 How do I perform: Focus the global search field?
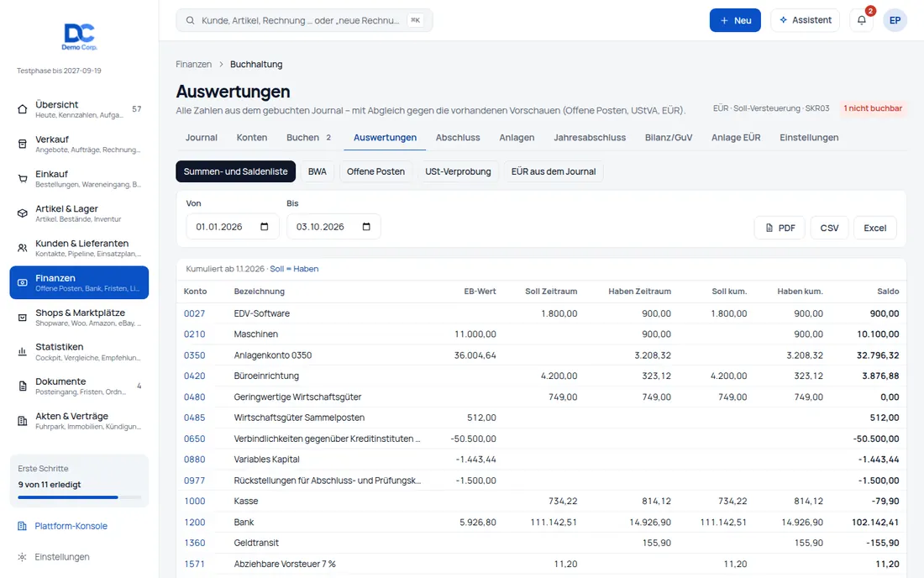pos(304,21)
